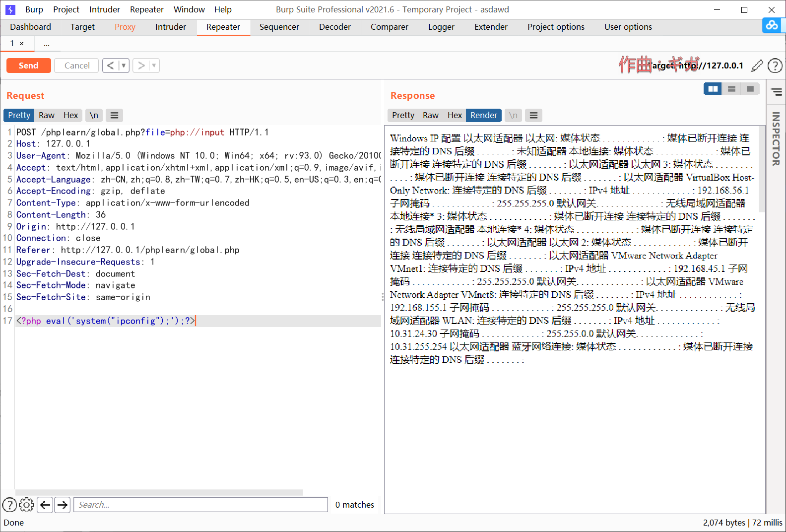Click the Content-Length header line

61,214
